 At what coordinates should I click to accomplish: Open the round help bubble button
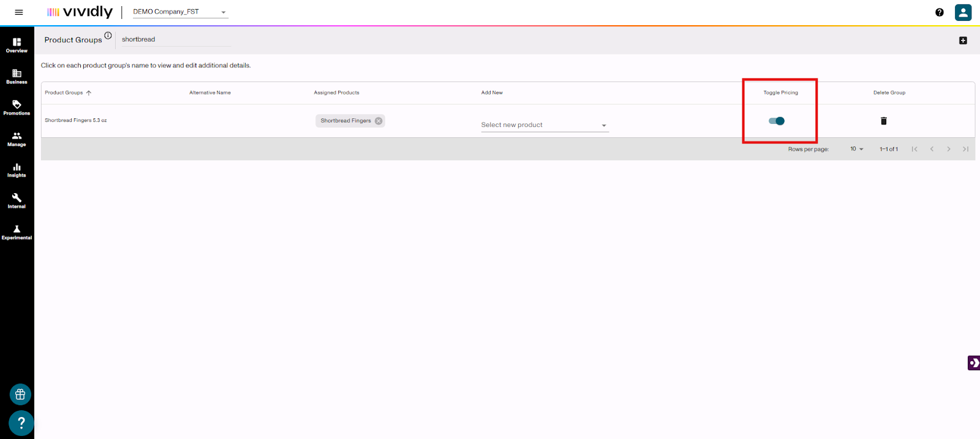(21, 422)
